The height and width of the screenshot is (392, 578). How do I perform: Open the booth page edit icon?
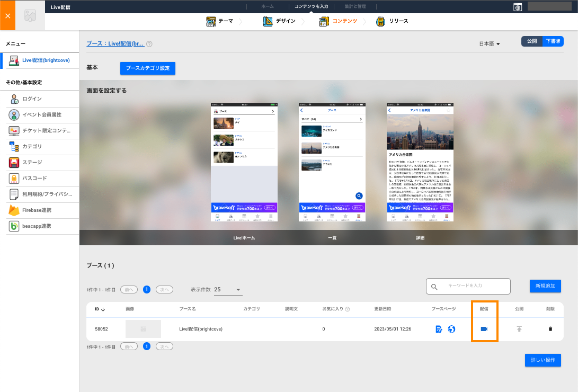[439, 329]
